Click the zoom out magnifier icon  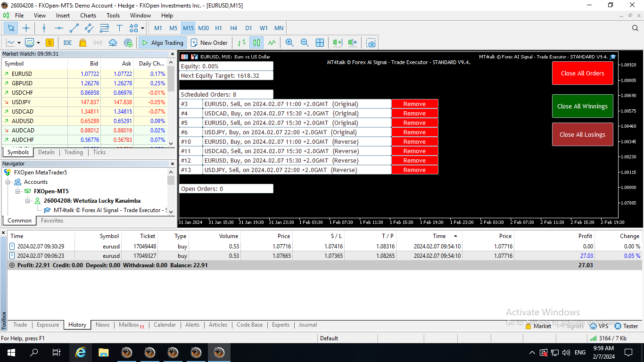[x=305, y=43]
